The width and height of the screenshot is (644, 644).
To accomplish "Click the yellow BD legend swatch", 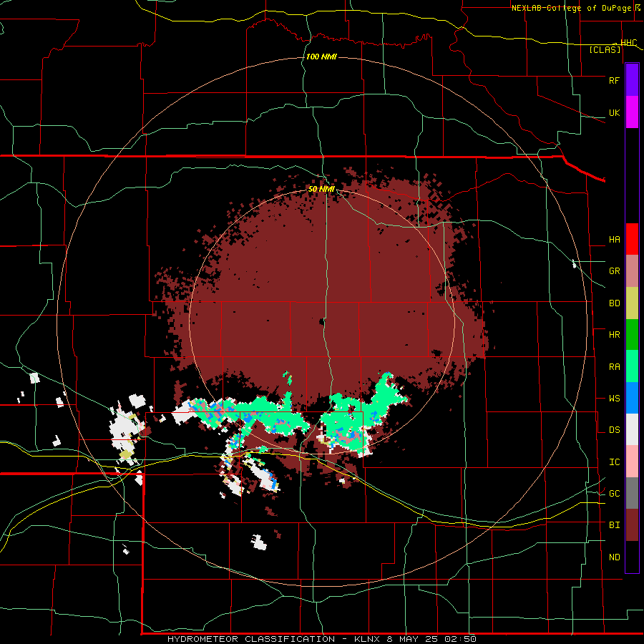I will pyautogui.click(x=632, y=303).
